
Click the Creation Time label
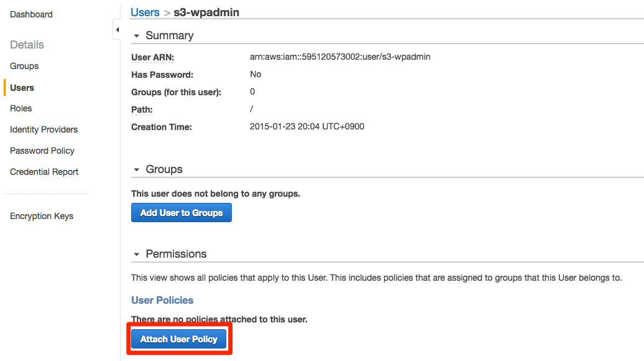coord(162,127)
